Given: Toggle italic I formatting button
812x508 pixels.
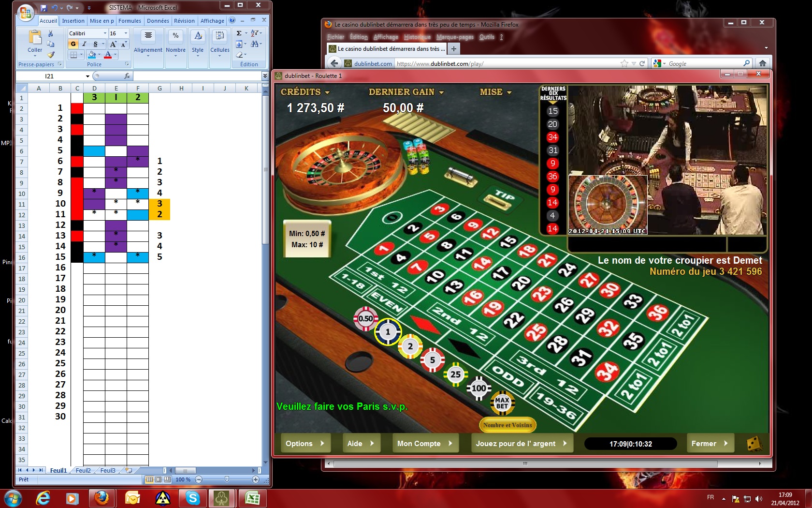Looking at the screenshot, I should click(x=84, y=44).
